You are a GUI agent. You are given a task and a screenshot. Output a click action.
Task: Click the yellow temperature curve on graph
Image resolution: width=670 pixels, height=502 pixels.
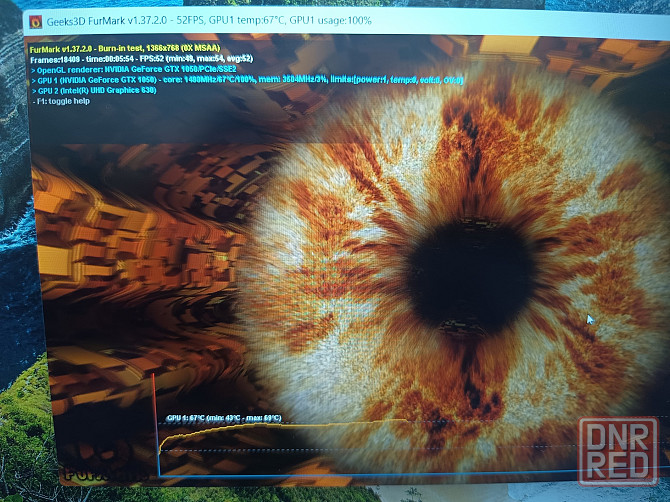tap(282, 426)
